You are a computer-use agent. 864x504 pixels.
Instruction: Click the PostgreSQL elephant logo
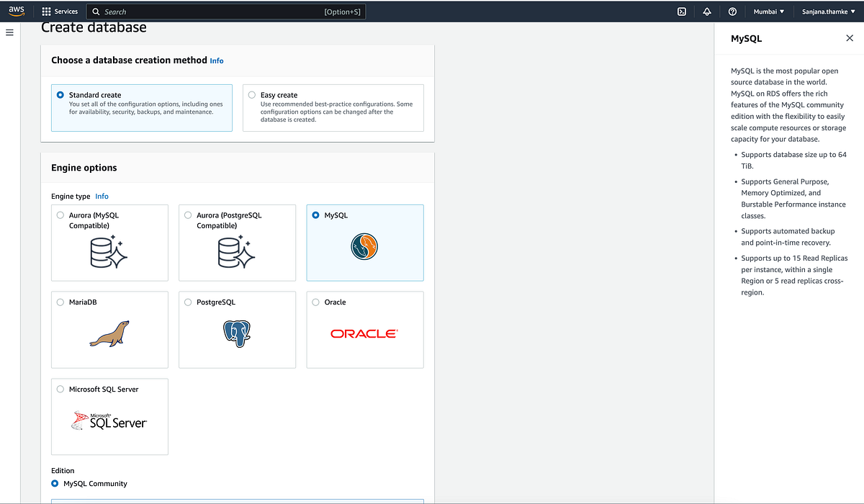(237, 333)
